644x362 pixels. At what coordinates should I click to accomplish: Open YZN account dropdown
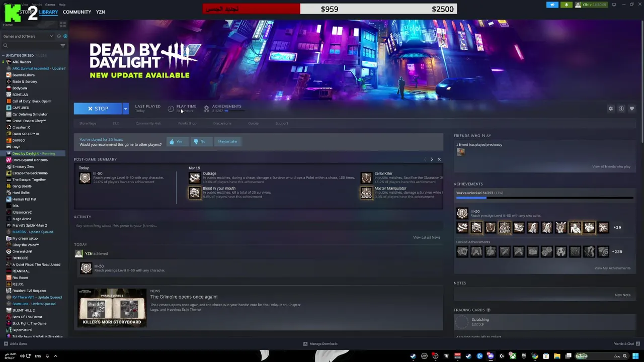click(592, 5)
